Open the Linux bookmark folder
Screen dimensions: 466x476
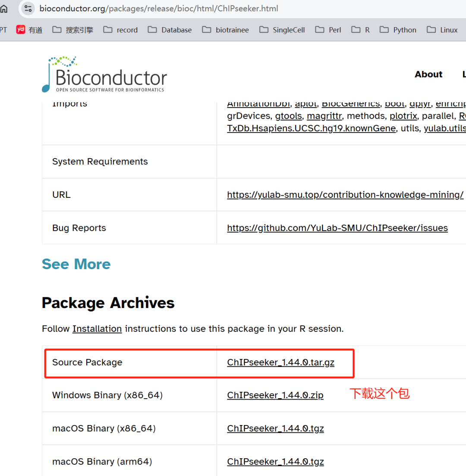(x=442, y=30)
